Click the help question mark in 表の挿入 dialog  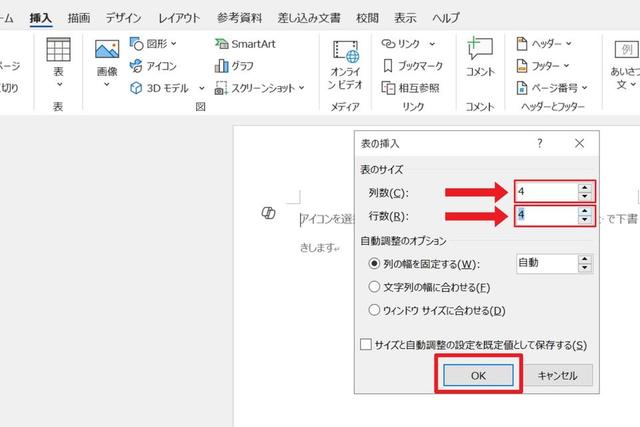pyautogui.click(x=540, y=143)
